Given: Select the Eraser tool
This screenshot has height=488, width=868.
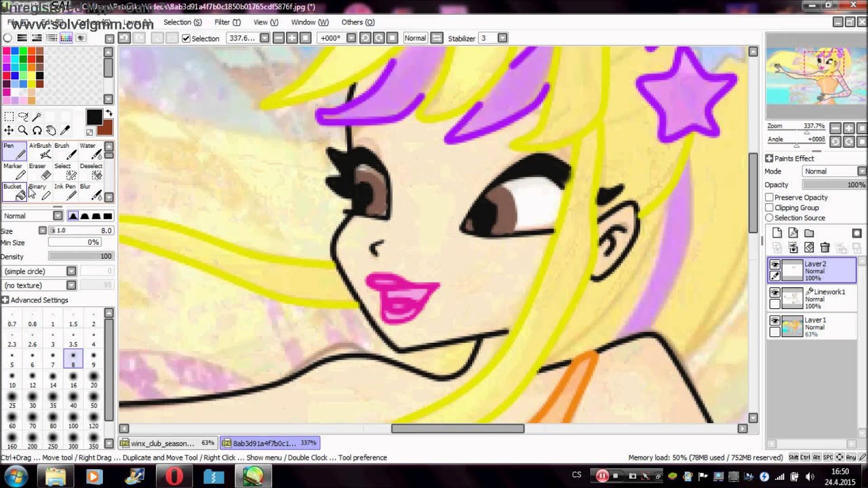Looking at the screenshot, I should [x=40, y=171].
